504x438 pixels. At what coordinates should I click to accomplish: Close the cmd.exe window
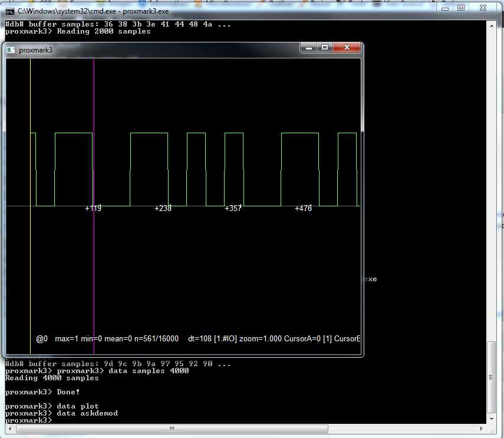pyautogui.click(x=483, y=8)
